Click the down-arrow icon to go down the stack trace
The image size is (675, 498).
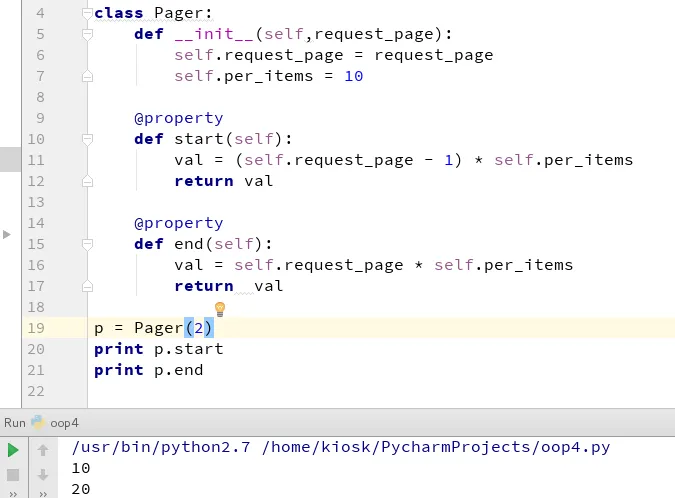(x=43, y=475)
